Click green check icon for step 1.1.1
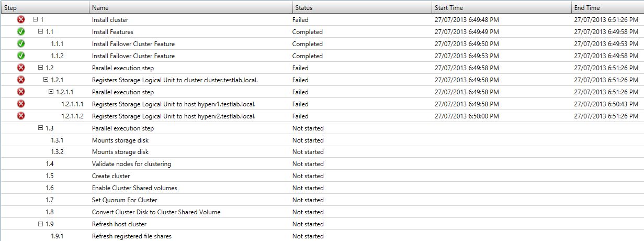Image resolution: width=644 pixels, height=241 pixels. pyautogui.click(x=21, y=43)
